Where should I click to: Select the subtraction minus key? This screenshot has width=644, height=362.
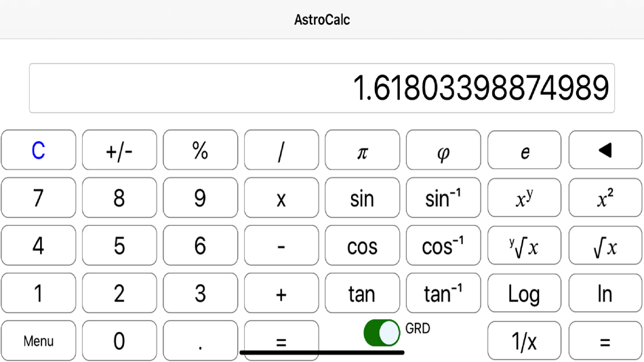(x=281, y=245)
